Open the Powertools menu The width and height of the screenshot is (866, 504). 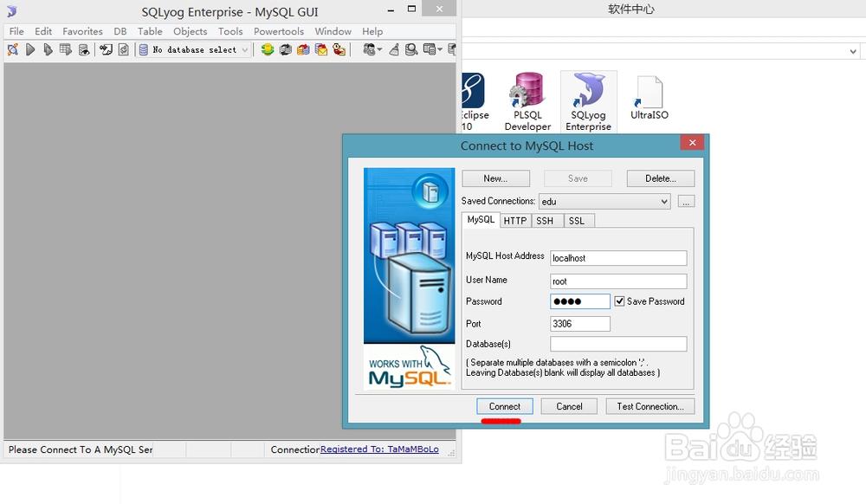click(279, 31)
